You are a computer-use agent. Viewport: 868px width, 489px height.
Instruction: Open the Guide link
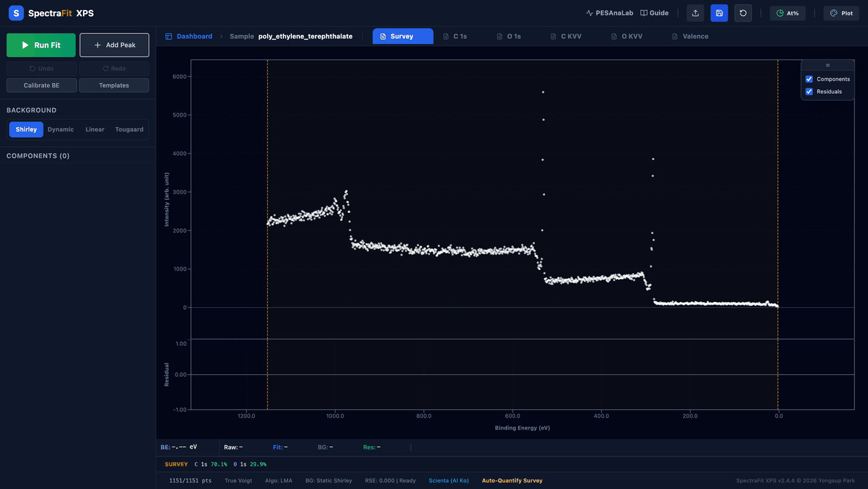pos(654,13)
